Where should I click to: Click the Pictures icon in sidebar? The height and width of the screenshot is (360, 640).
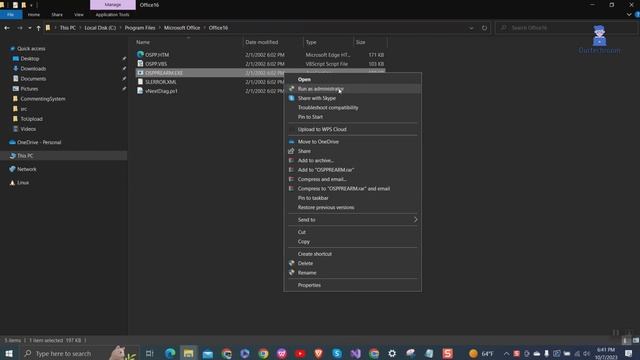(x=16, y=89)
